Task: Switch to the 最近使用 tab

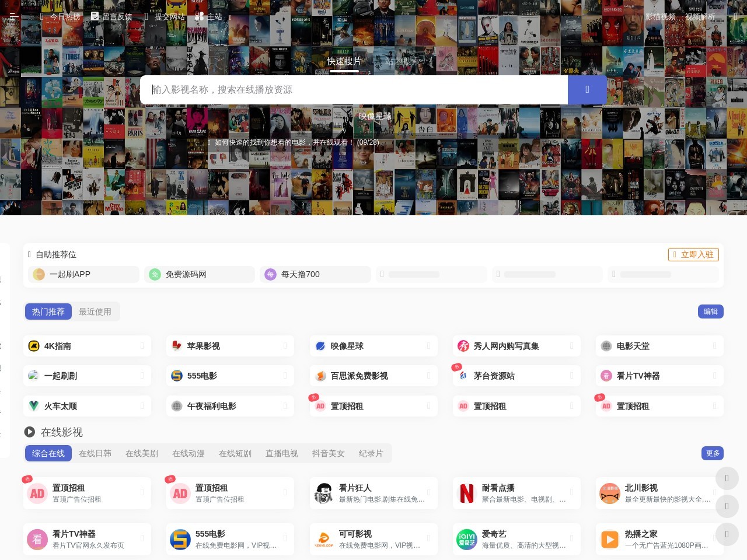Action: tap(95, 311)
